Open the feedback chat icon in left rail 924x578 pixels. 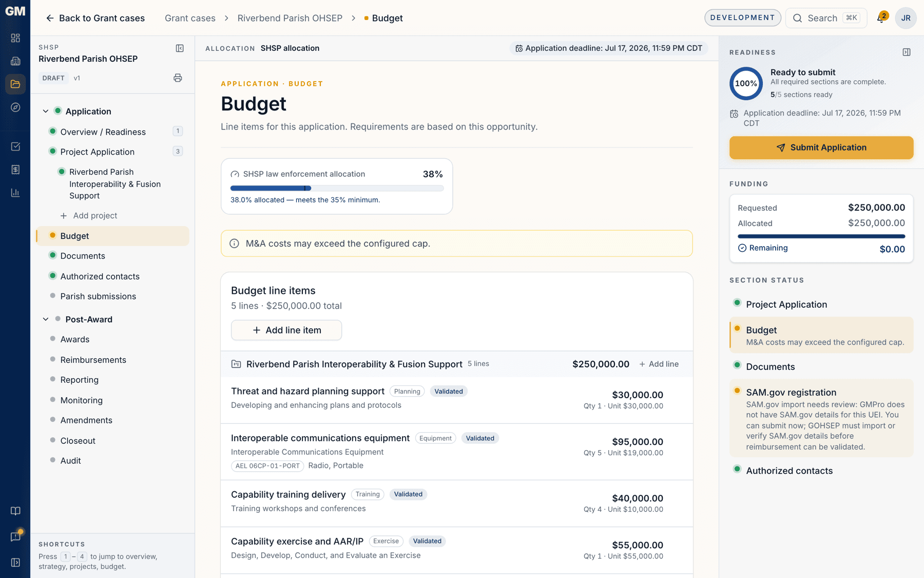click(15, 536)
